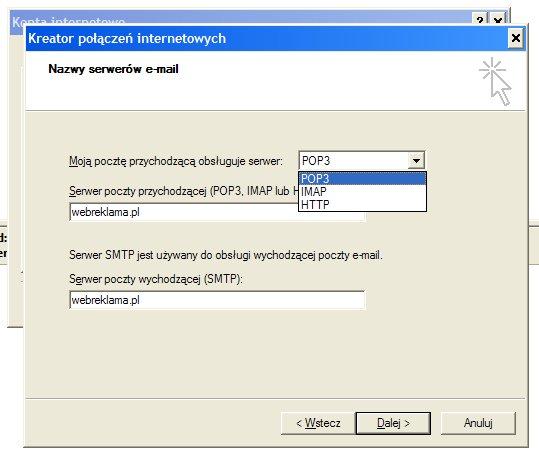Click the 'Serwer poczty wychodzącej (SMTP)' label
This screenshot has height=456, width=539.
tap(156, 279)
